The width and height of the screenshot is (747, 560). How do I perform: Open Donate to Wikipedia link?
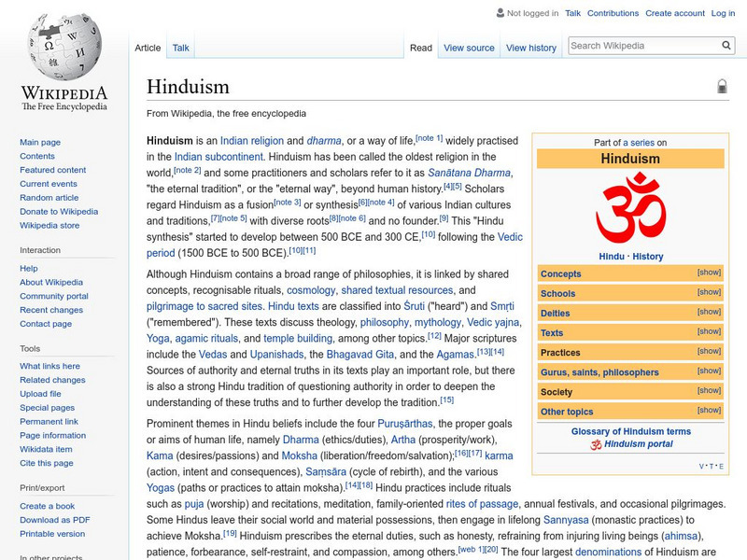coord(59,211)
